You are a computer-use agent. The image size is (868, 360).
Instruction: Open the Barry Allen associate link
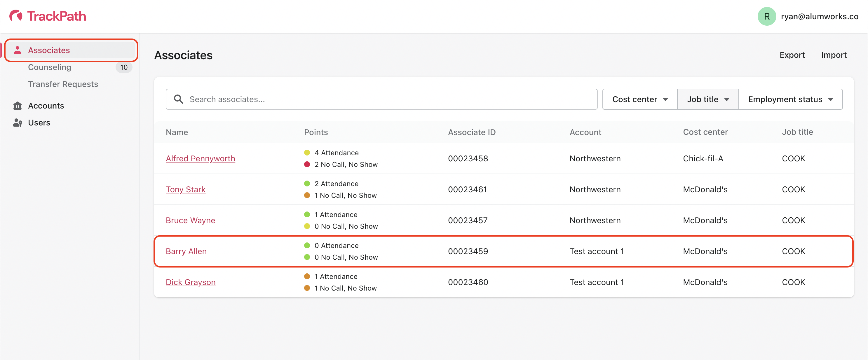[x=186, y=251]
